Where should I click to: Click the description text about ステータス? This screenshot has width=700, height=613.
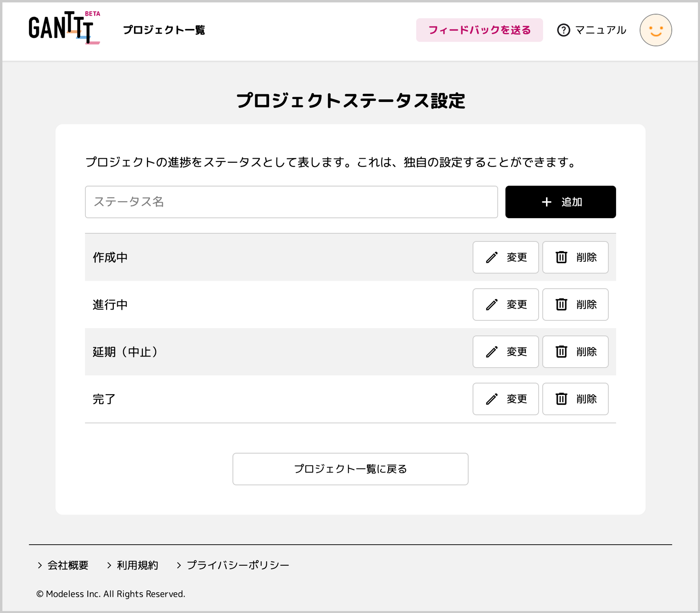[x=331, y=162]
